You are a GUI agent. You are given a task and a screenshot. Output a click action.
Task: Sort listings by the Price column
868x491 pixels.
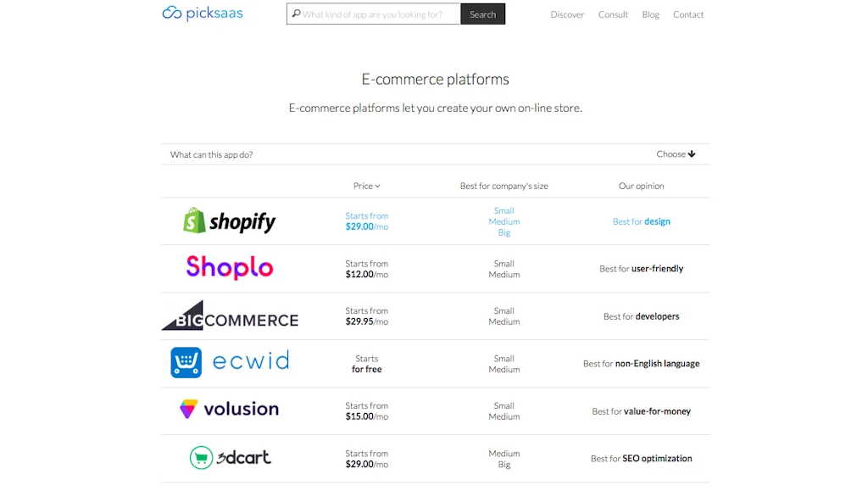[366, 186]
